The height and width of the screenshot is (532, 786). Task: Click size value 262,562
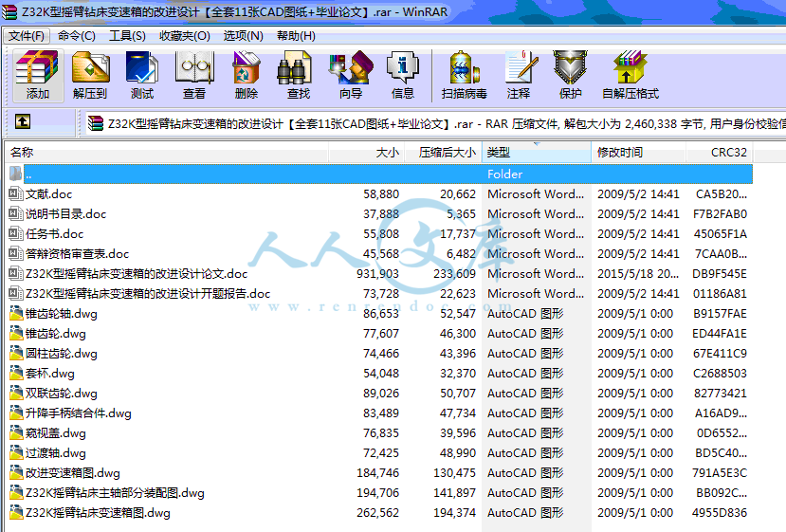pyautogui.click(x=378, y=513)
